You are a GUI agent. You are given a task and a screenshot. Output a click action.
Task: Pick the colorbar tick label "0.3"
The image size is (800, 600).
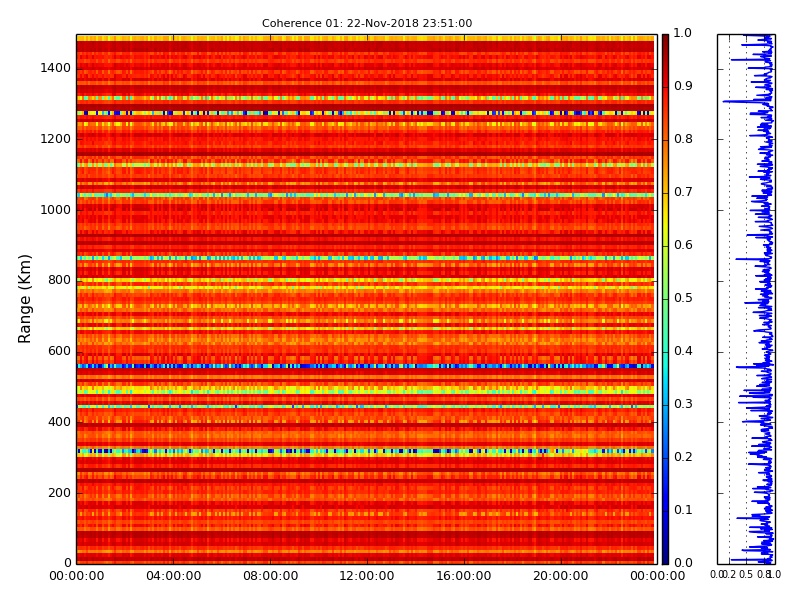pyautogui.click(x=683, y=404)
